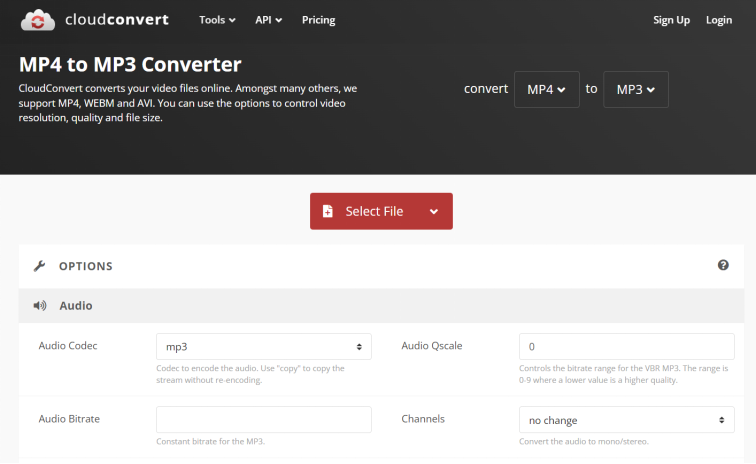756x464 pixels.
Task: Click the cloudconvert brand name
Action: (x=117, y=19)
